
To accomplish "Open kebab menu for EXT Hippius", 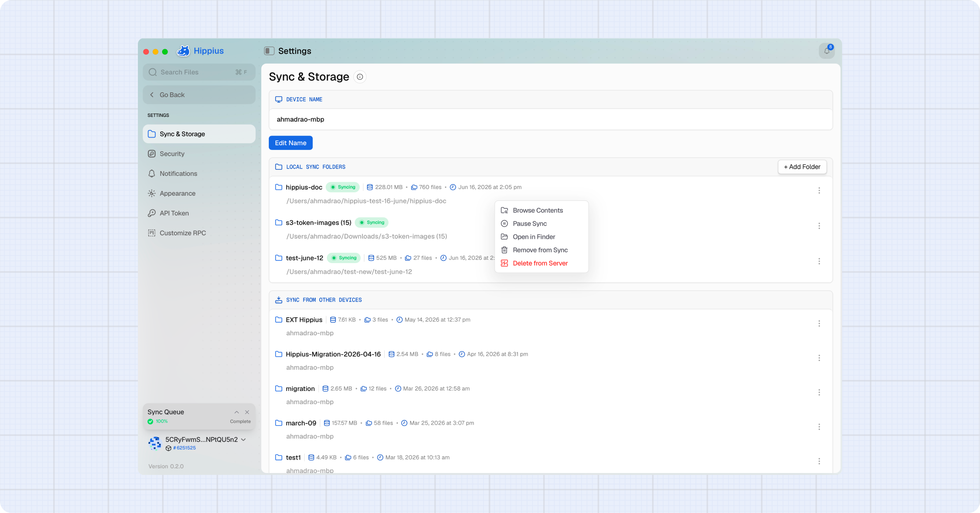I will pyautogui.click(x=819, y=324).
